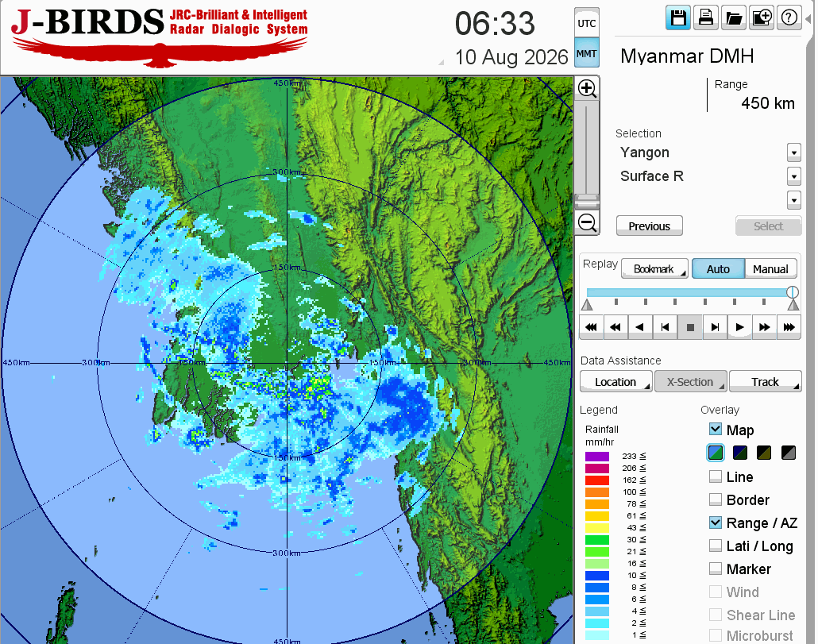Viewport: 818px width, 644px height.
Task: Click the add screen capture icon
Action: click(761, 18)
